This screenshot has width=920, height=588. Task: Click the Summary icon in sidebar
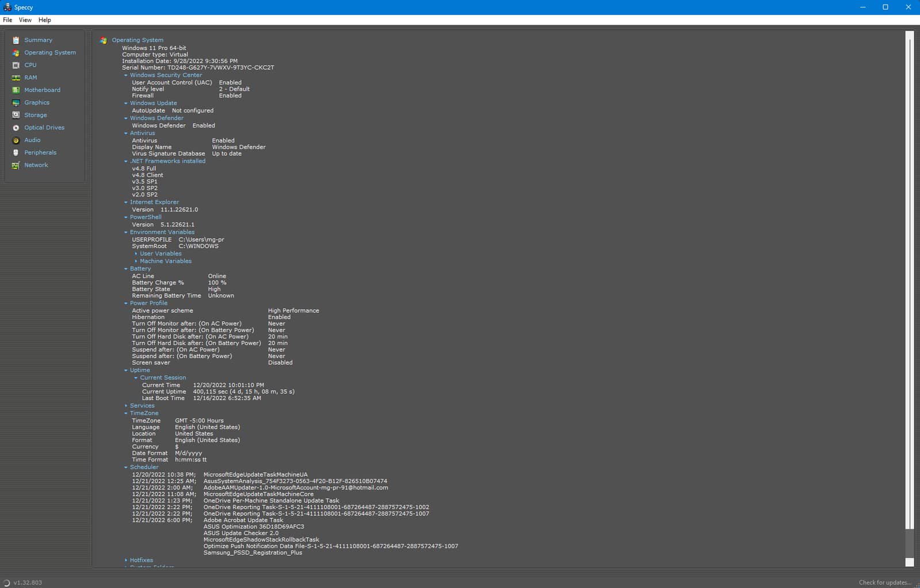point(16,40)
